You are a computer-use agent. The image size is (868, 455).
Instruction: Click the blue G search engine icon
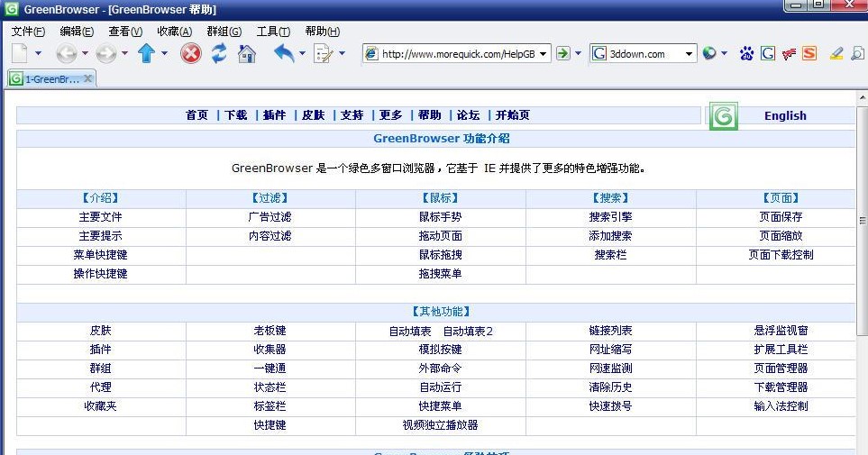768,53
